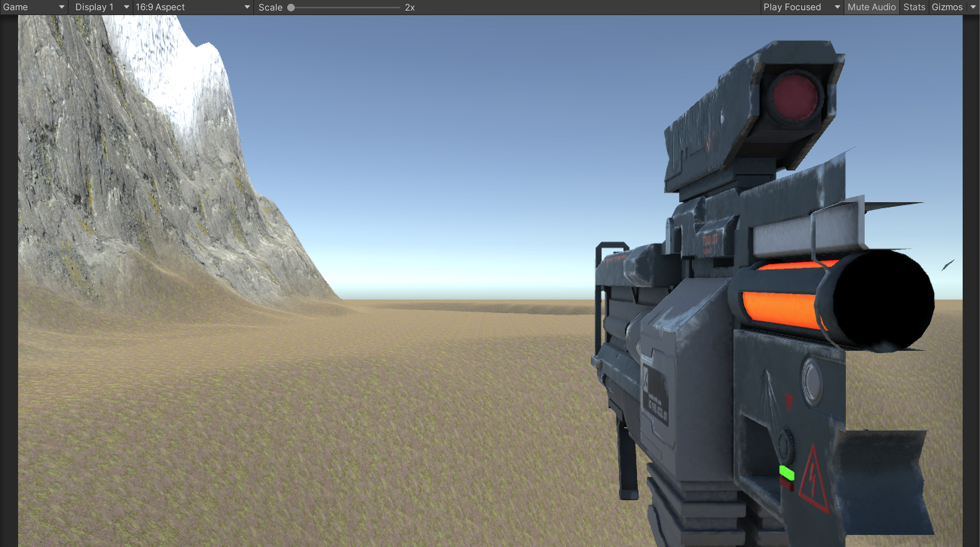980x547 pixels.
Task: Click the dark label plate on gun body
Action: [656, 396]
